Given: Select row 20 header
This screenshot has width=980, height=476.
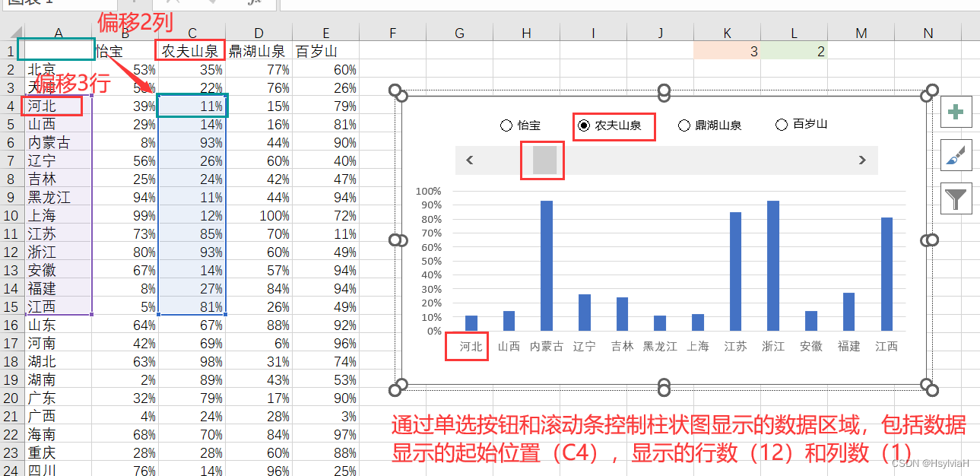Looking at the screenshot, I should click(11, 398).
